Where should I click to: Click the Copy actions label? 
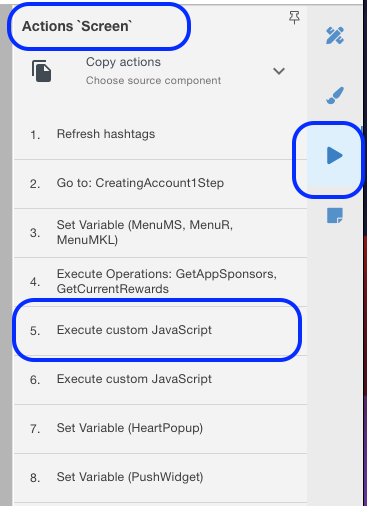coord(123,62)
